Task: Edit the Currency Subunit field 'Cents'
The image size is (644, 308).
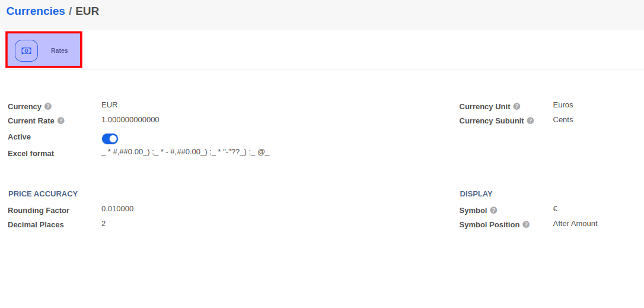Action: click(x=563, y=120)
